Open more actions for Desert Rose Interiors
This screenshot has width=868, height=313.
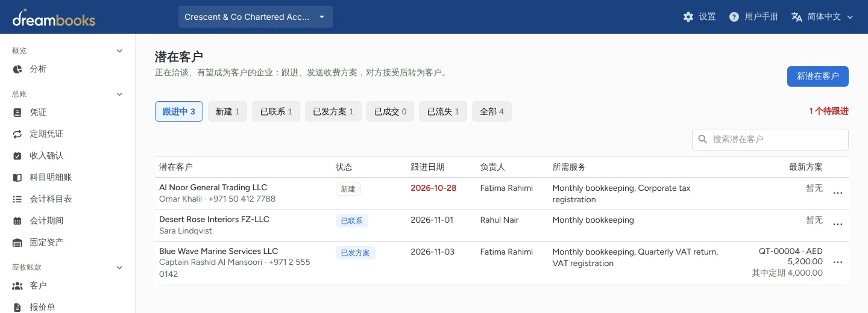[838, 225]
